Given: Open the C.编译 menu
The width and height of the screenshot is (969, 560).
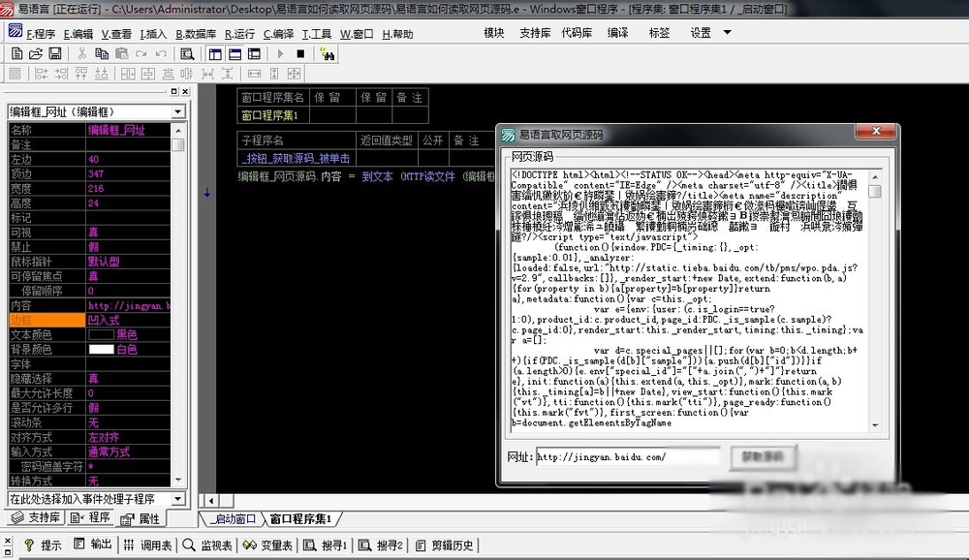Looking at the screenshot, I should pos(278,34).
